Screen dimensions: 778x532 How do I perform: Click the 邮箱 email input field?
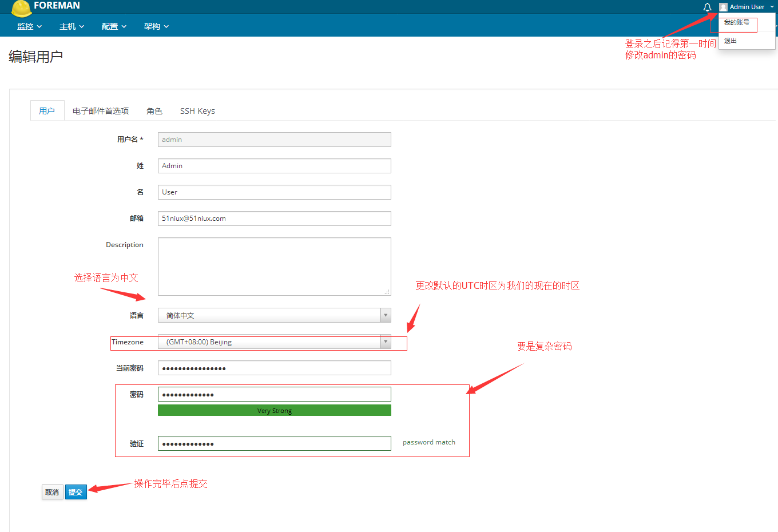click(x=275, y=219)
